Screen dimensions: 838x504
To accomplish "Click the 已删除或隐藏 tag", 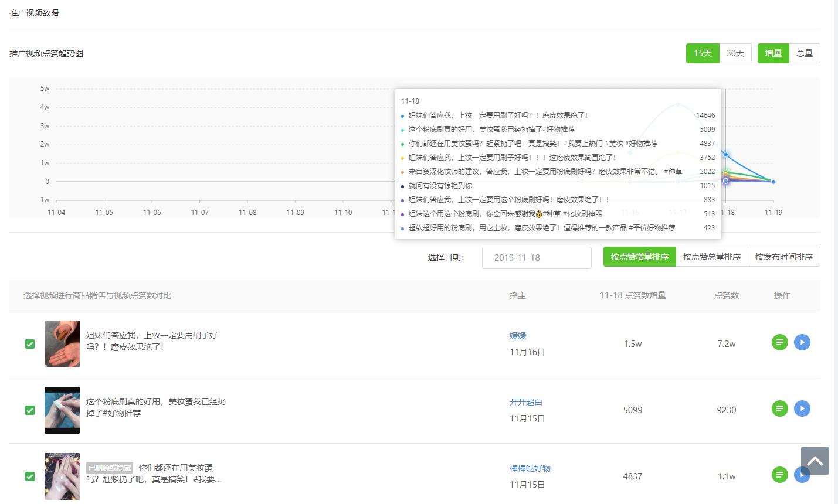I will [110, 468].
